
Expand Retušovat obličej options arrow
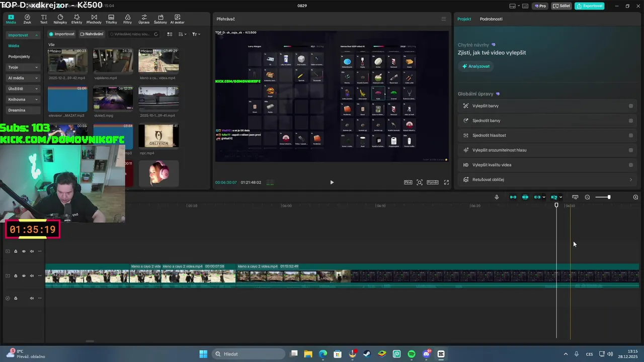point(631,179)
